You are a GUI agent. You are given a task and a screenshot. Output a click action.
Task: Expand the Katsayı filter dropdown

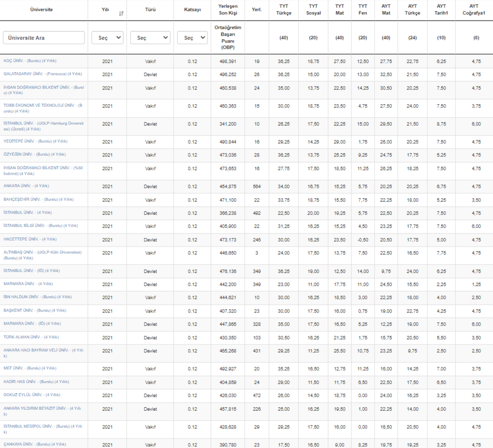pyautogui.click(x=192, y=38)
